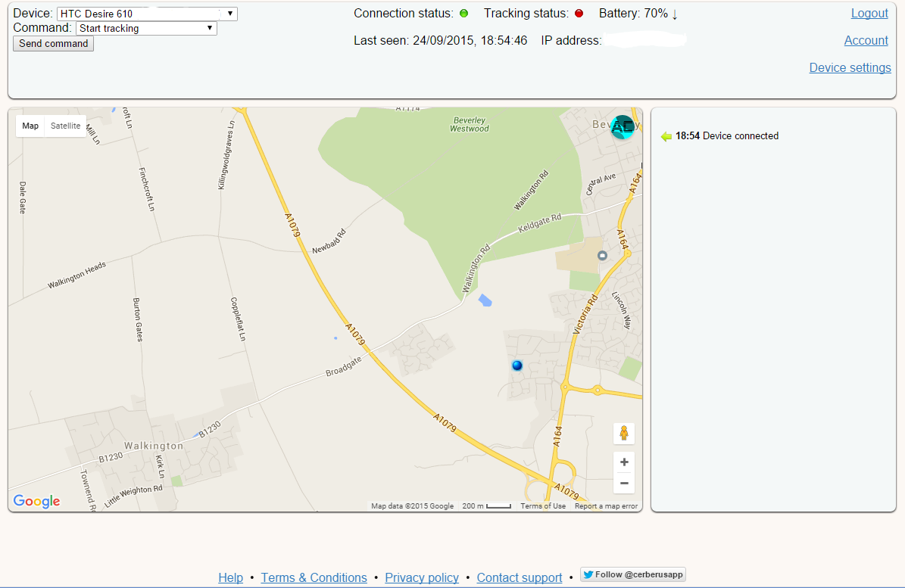Click the Victoria Rd label on map
905x588 pixels.
pos(585,315)
